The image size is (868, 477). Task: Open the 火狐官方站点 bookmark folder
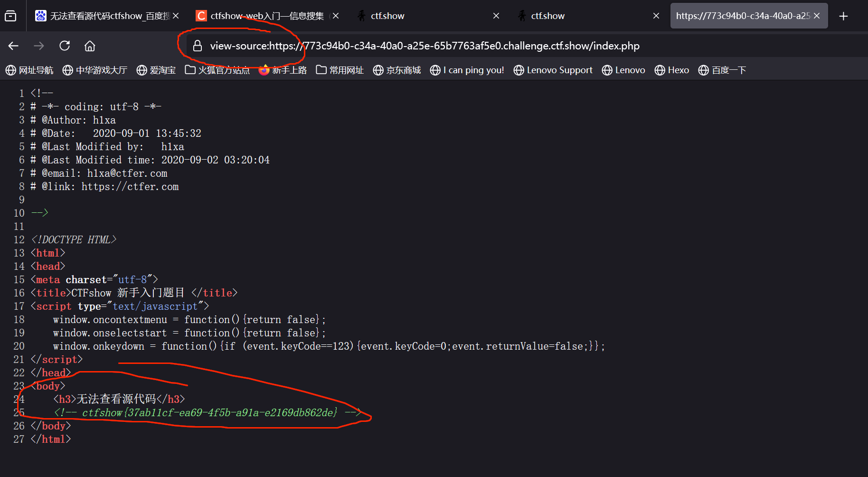pyautogui.click(x=217, y=70)
